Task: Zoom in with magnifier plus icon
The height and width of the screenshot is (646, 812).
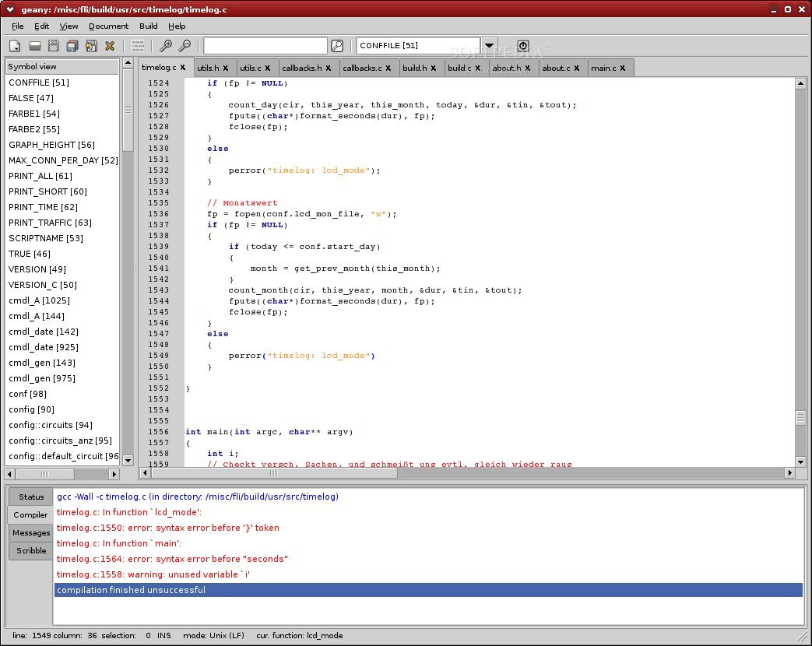Action: [166, 46]
